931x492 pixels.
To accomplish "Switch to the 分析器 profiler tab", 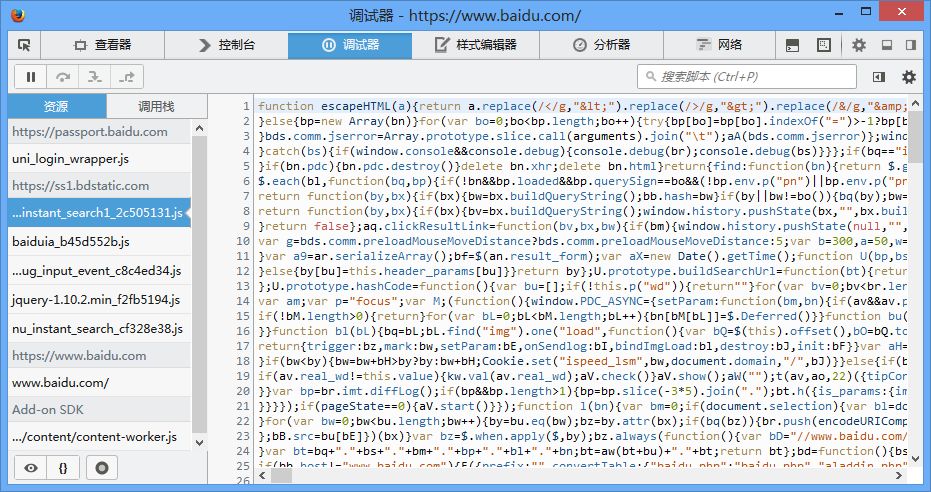I will [x=601, y=45].
